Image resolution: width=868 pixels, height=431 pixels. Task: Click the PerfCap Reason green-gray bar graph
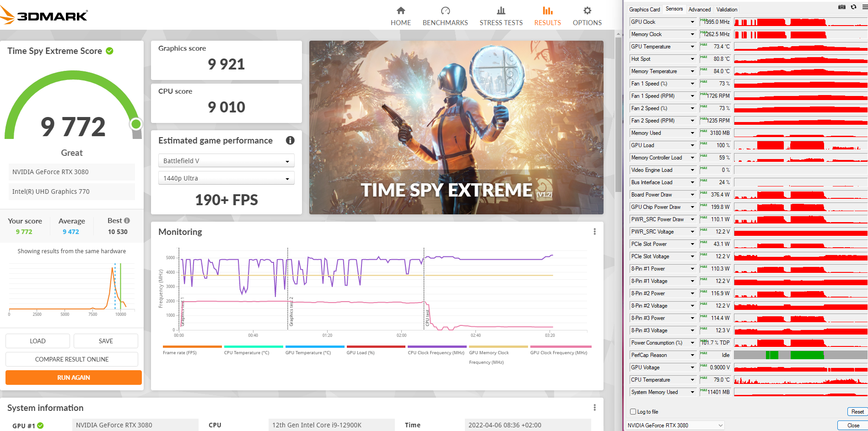coord(801,355)
